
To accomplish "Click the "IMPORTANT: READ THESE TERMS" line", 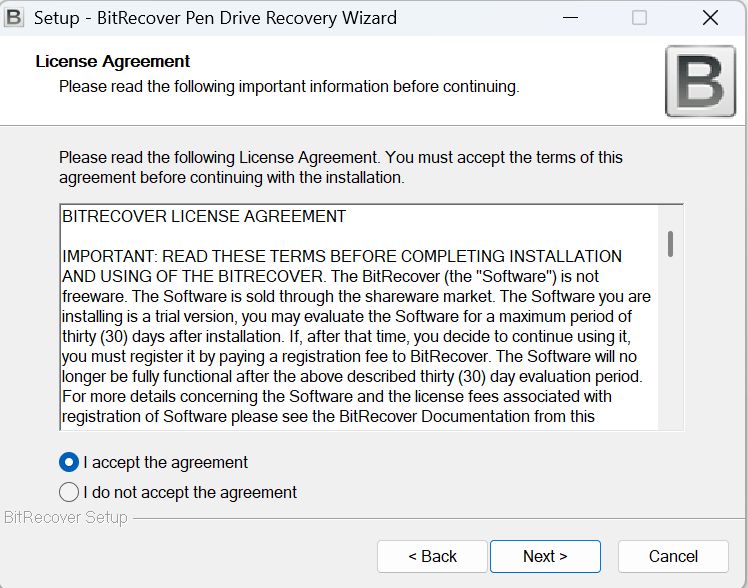I will coord(341,256).
